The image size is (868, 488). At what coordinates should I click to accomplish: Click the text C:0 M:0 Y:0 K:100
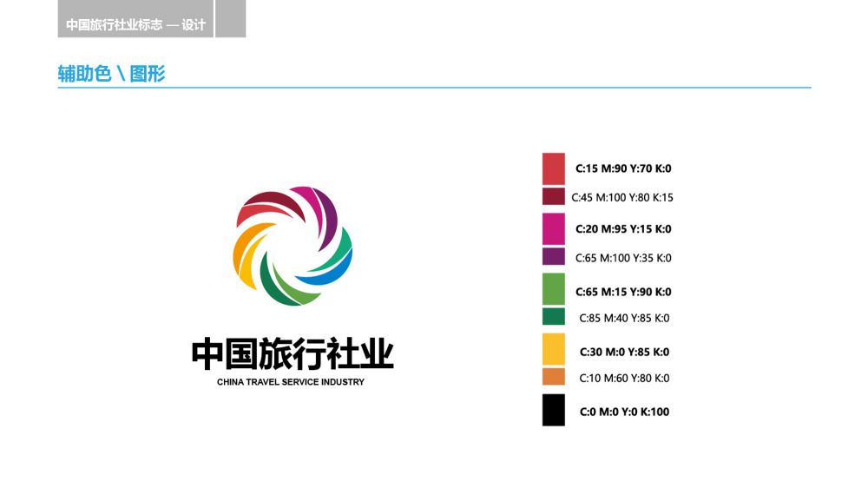(624, 412)
